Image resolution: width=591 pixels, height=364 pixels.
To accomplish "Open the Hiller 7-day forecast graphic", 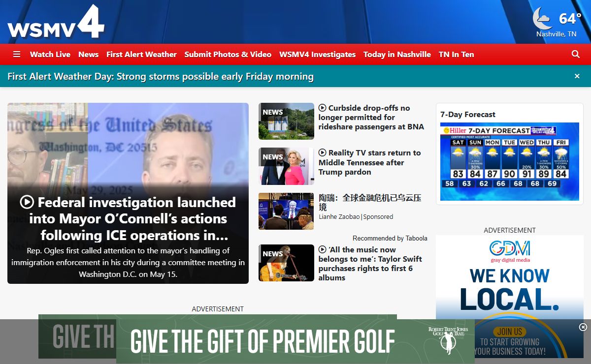I will (x=510, y=162).
